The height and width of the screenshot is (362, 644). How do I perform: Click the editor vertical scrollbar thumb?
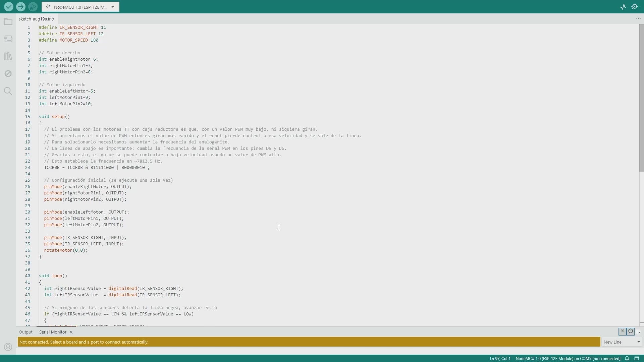pos(641,98)
